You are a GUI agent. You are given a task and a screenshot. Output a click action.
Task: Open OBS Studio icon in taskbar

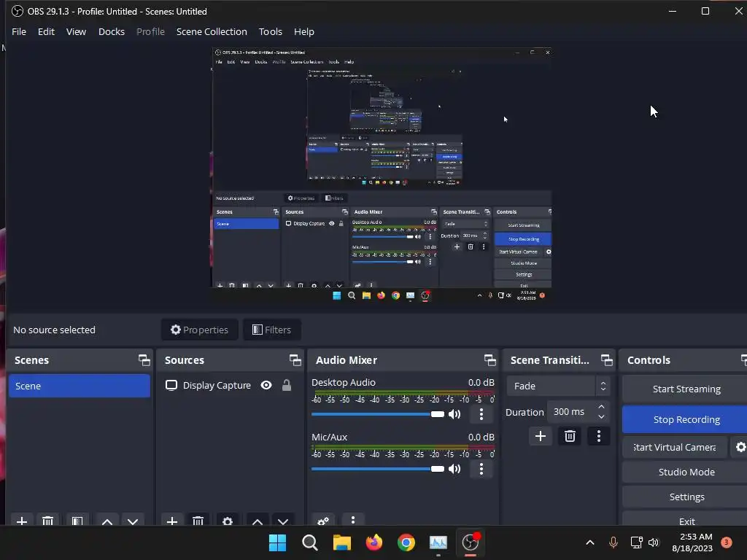(x=471, y=542)
